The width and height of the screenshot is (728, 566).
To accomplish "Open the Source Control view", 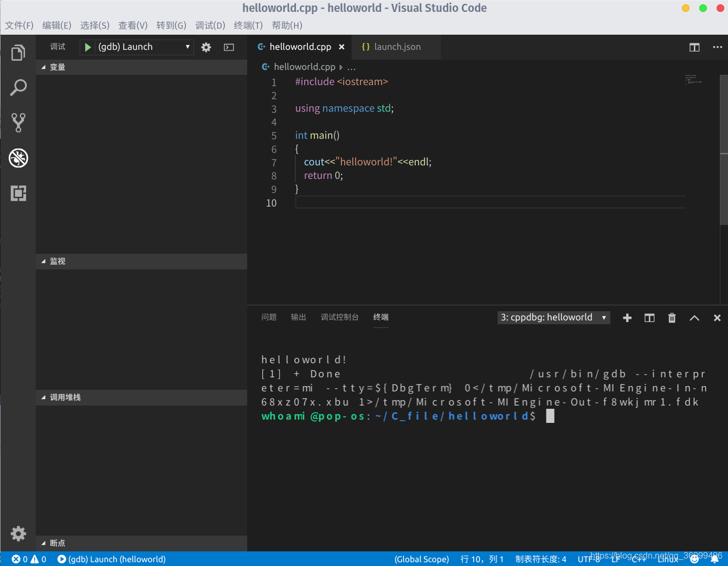I will pos(18,123).
